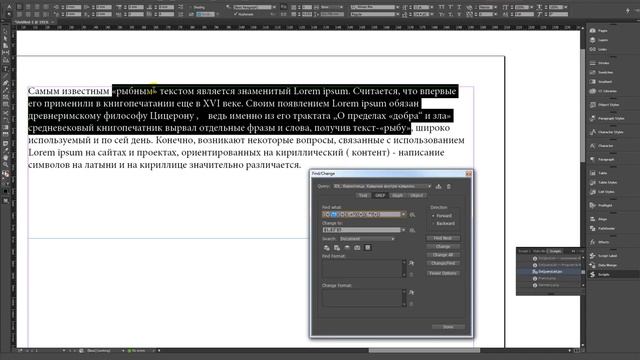Switch to Scripts tab in floating panel
The height and width of the screenshot is (360, 640).
(x=554, y=251)
